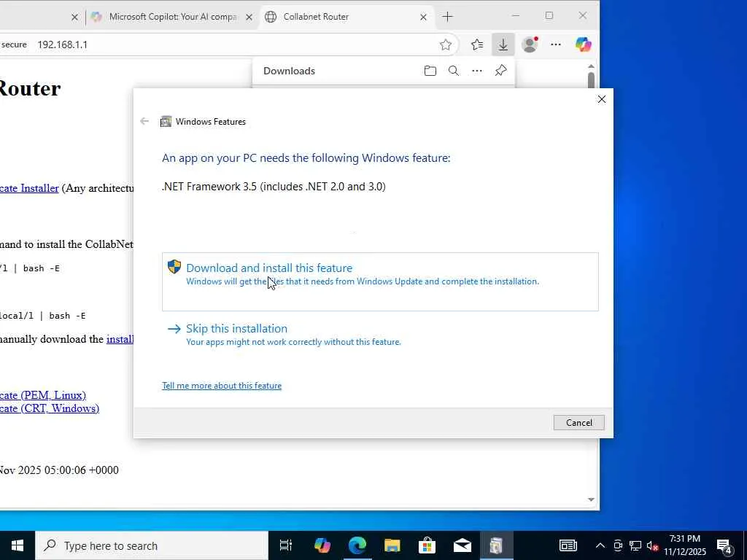Close the Windows Features dialog
Screen dimensions: 747x560
[x=602, y=99]
